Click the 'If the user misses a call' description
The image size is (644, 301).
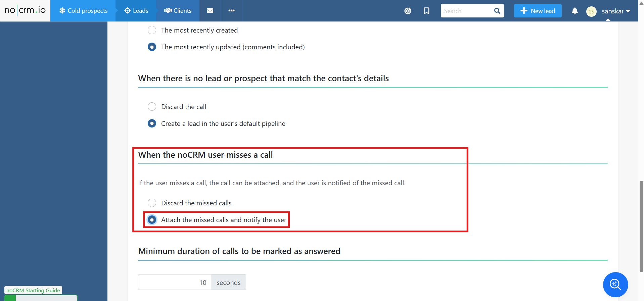tap(272, 183)
